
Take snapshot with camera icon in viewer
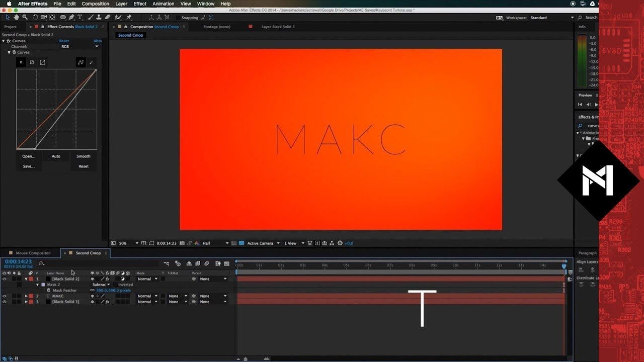pyautogui.click(x=182, y=243)
